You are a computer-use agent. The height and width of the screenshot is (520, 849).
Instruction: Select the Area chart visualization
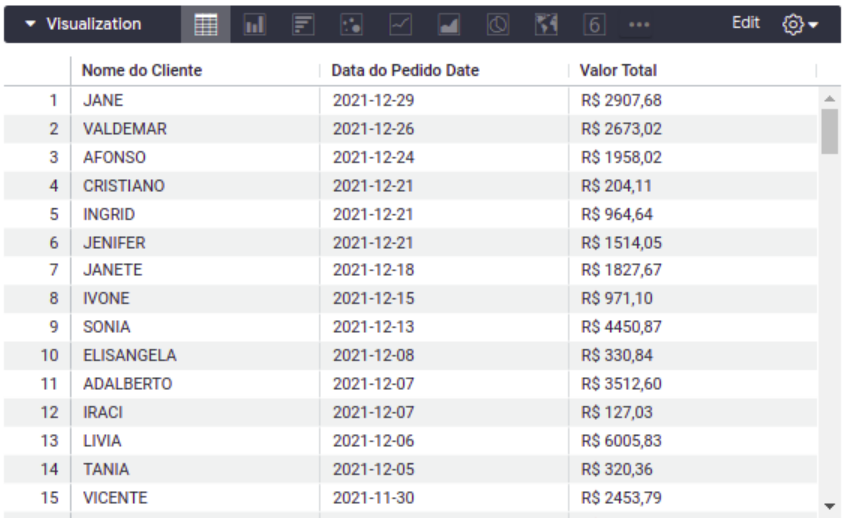pyautogui.click(x=449, y=24)
